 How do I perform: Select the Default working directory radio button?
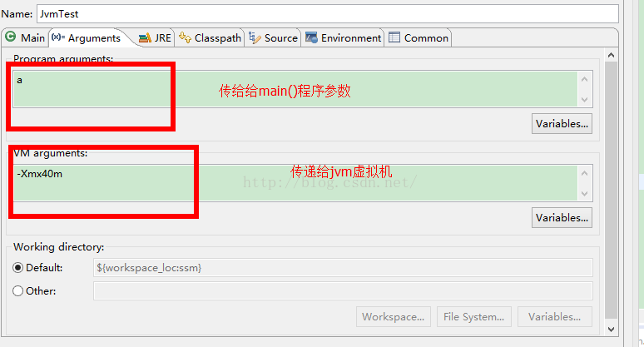[17, 268]
